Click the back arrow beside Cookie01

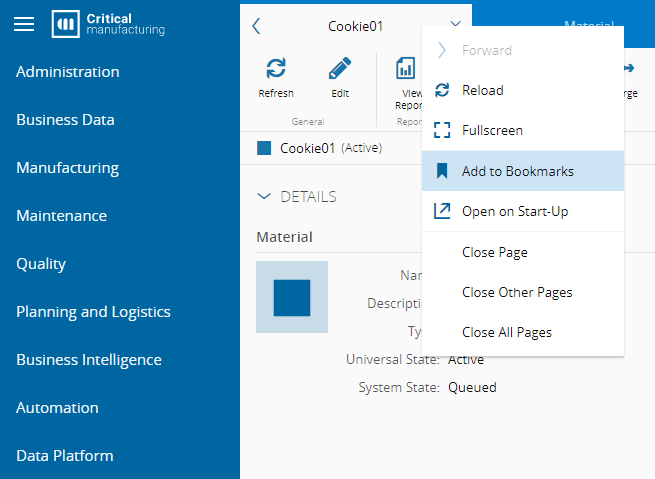point(256,26)
